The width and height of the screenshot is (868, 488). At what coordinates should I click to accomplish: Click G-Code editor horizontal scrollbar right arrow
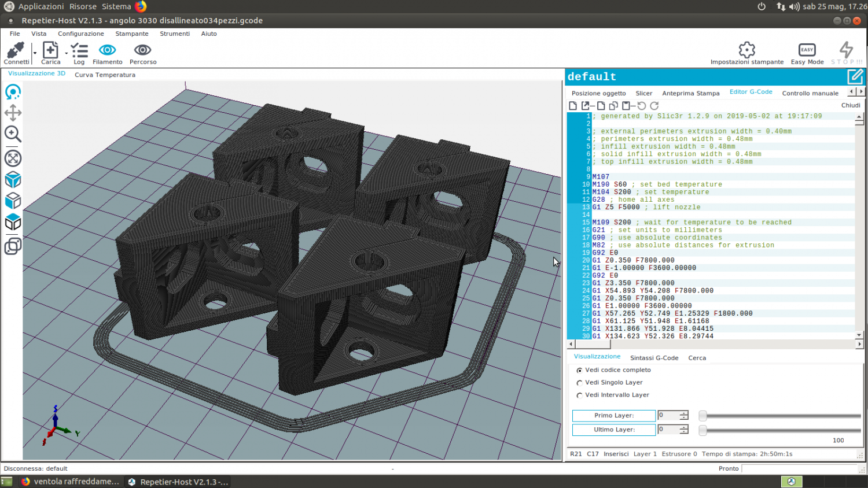(x=859, y=344)
